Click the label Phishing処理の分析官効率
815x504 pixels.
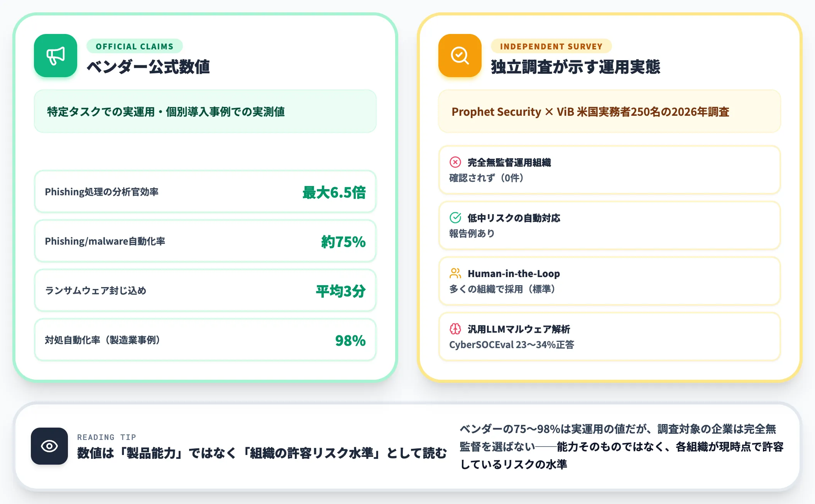[101, 192]
